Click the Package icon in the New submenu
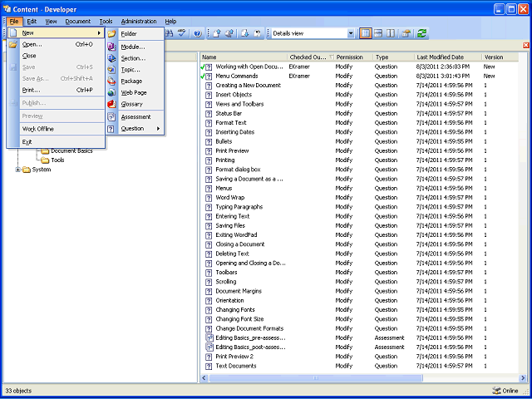532x399 pixels. coord(111,81)
